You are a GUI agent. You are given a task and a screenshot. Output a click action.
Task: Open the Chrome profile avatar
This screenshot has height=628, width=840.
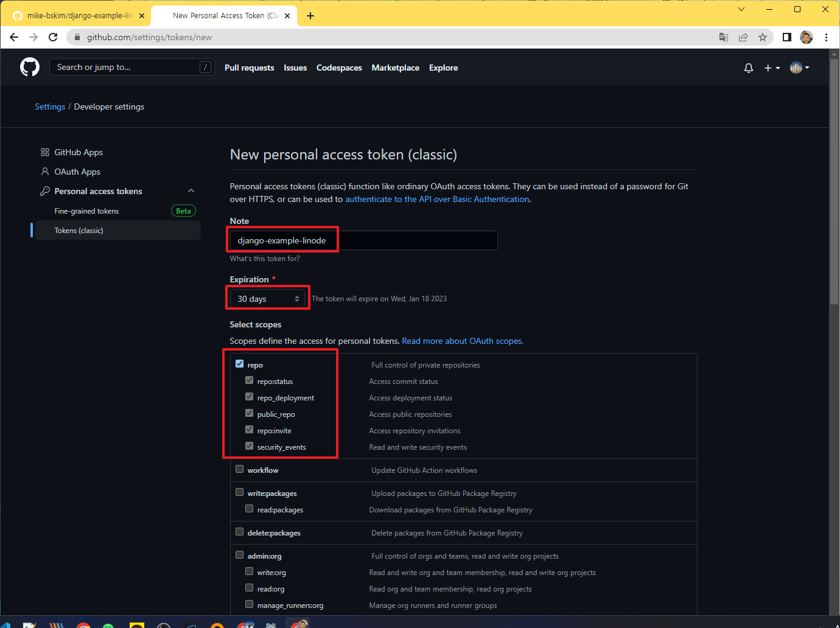(x=807, y=37)
